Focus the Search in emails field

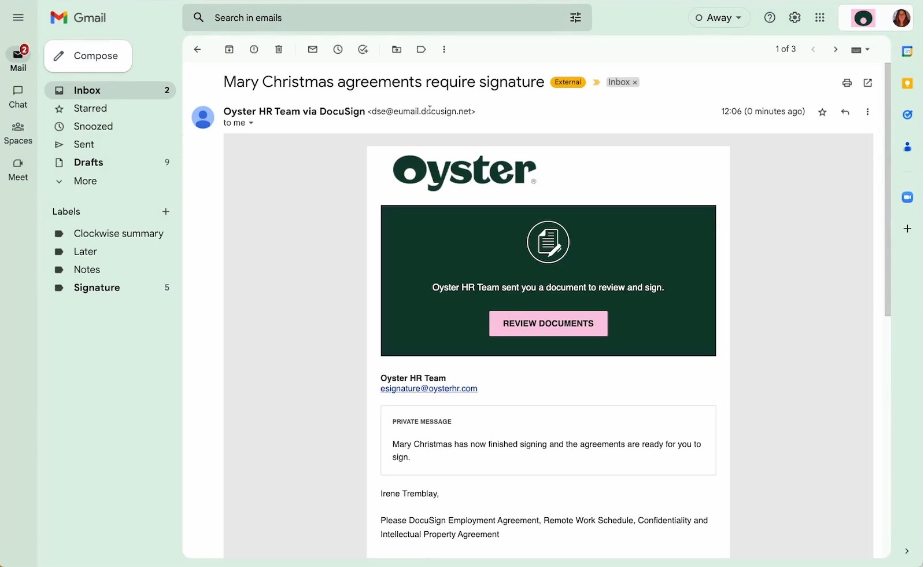click(x=387, y=17)
